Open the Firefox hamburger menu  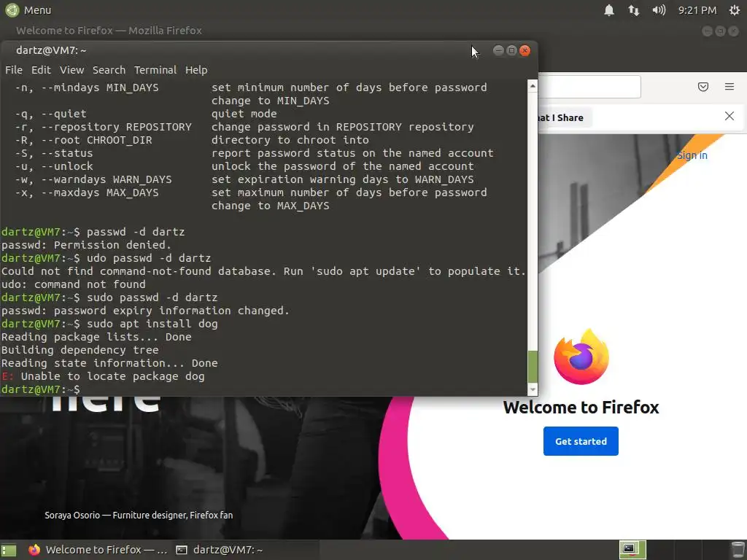[x=729, y=87]
